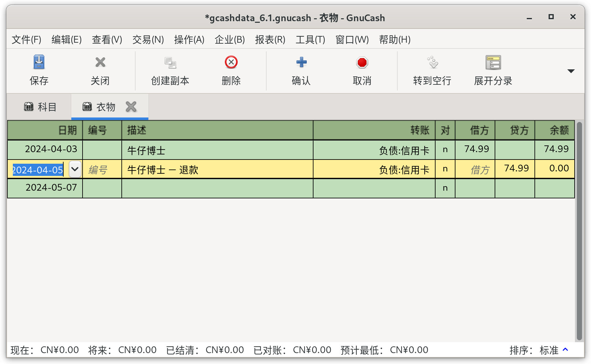The height and width of the screenshot is (364, 591).
Task: Open the toolbar overflow arrow
Action: (x=571, y=71)
